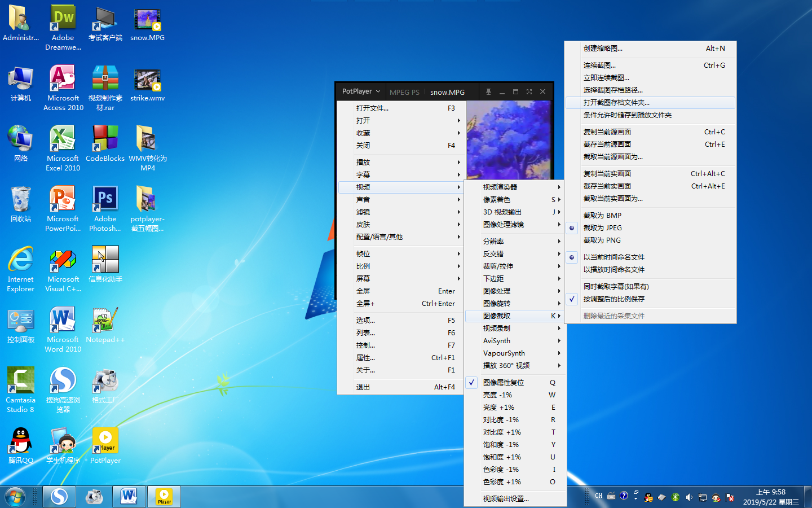Image resolution: width=812 pixels, height=508 pixels.
Task: Click 退出 to exit PotPlayer
Action: (x=401, y=387)
